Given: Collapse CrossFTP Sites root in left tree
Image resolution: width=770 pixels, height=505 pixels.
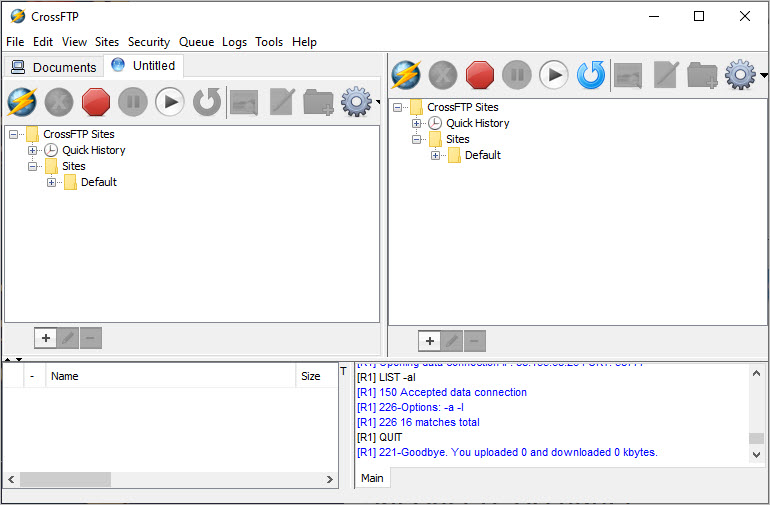Looking at the screenshot, I should click(14, 134).
